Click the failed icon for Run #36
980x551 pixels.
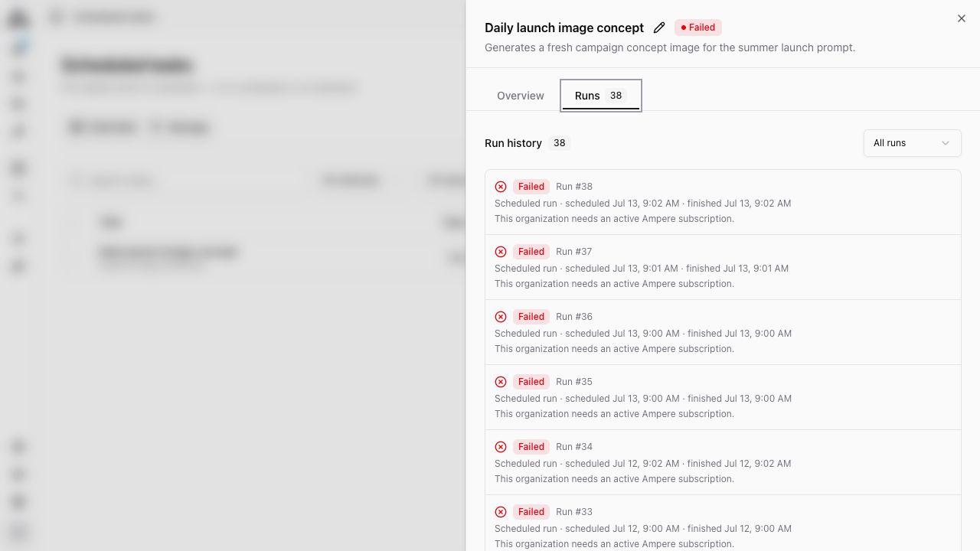[501, 317]
